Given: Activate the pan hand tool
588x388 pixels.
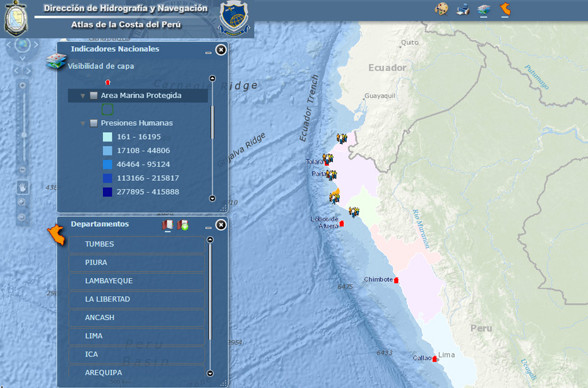Looking at the screenshot, I should tap(23, 187).
